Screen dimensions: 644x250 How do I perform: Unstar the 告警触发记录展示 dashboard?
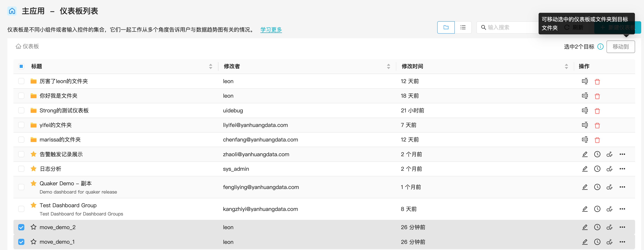(x=33, y=154)
